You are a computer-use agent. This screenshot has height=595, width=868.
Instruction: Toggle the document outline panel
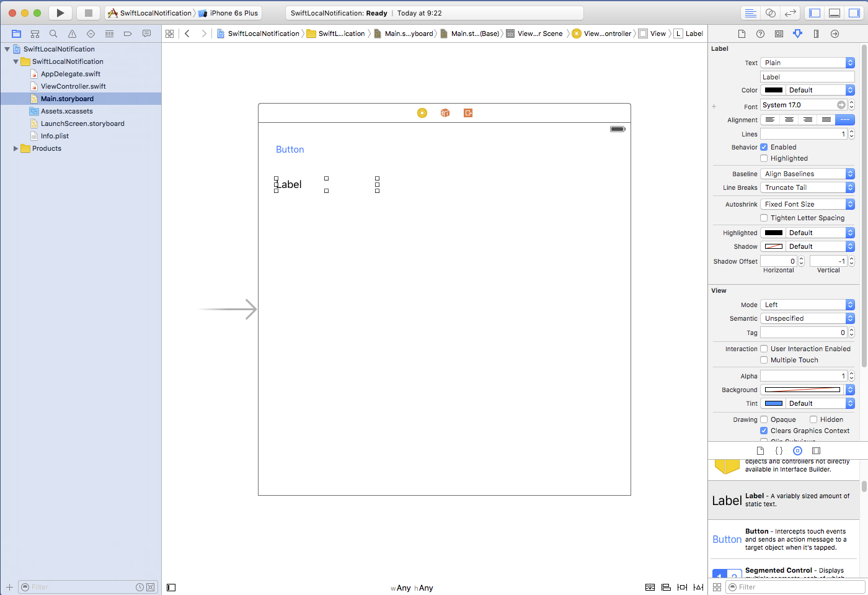(x=171, y=588)
